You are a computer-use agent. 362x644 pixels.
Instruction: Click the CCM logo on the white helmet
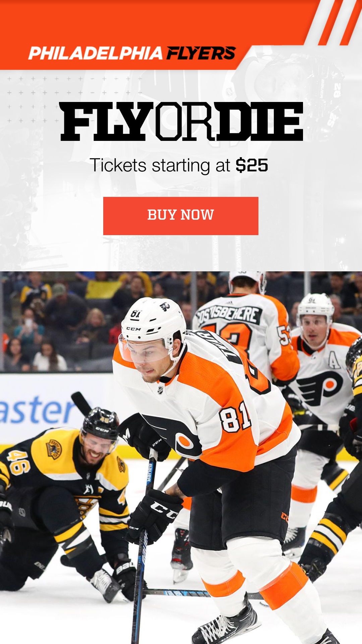(x=134, y=329)
